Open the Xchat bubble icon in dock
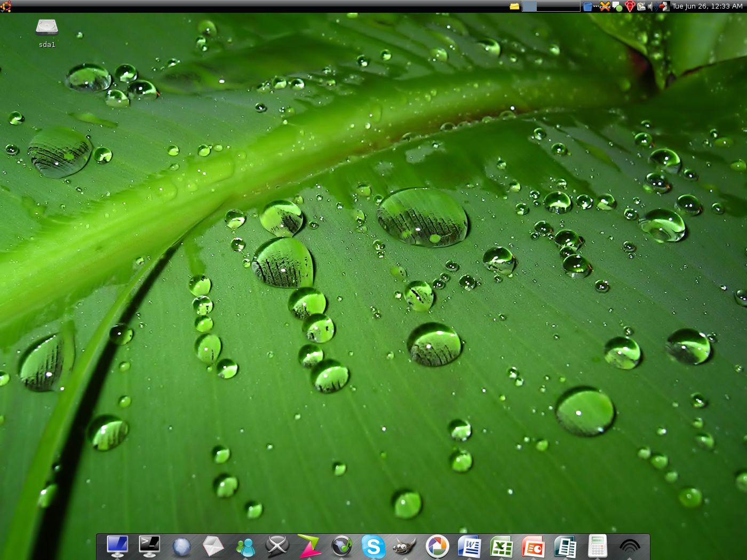This screenshot has width=747, height=560. point(277,546)
